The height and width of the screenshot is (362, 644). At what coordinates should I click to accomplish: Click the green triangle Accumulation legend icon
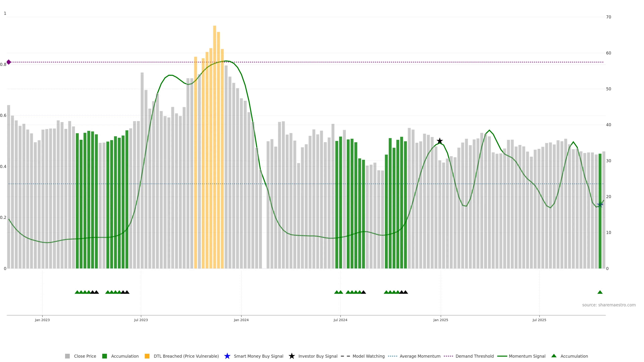coord(554,356)
